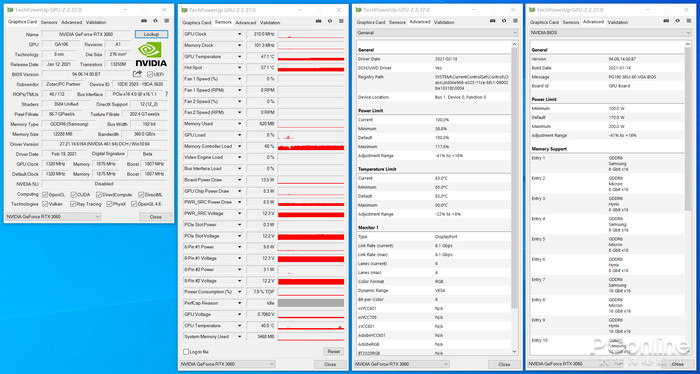The image size is (700, 374).
Task: Open GPU selector dropdown in Sensors window
Action: pyautogui.click(x=227, y=364)
